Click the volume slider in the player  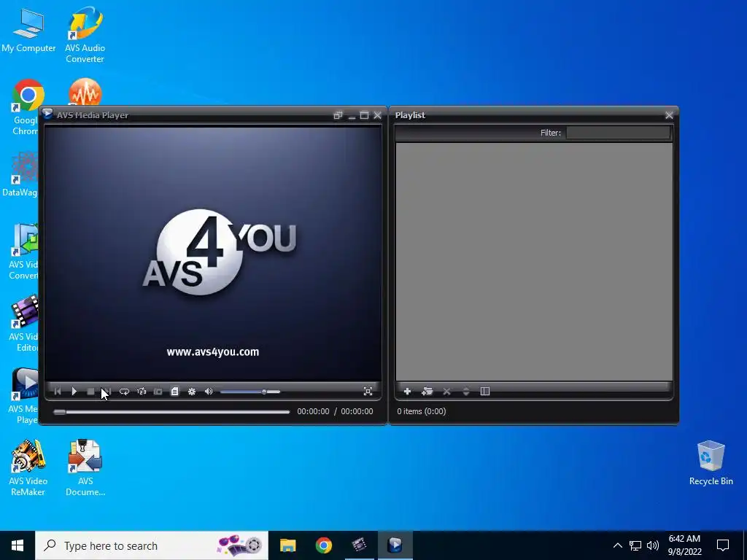tap(250, 392)
